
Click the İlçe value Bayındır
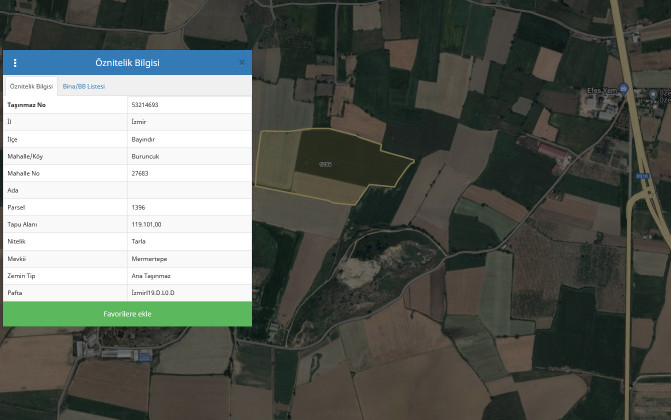(144, 138)
